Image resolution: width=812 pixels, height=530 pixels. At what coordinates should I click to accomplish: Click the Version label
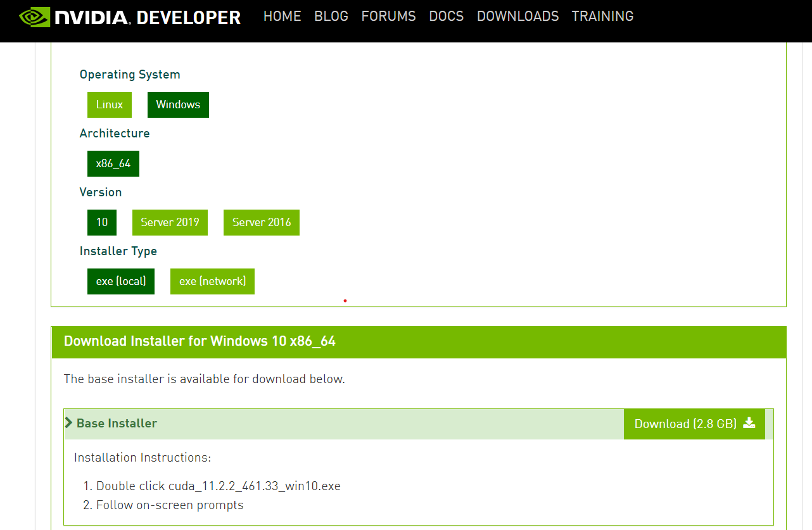(x=101, y=192)
